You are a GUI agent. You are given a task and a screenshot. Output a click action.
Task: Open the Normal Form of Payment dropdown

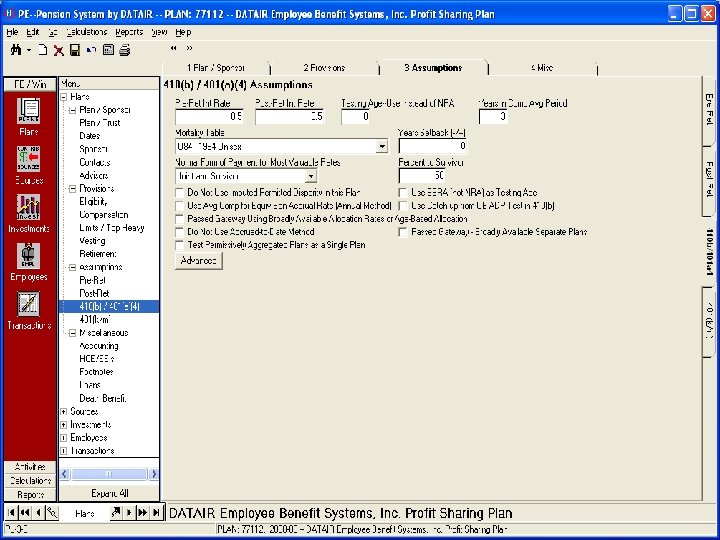click(x=311, y=176)
